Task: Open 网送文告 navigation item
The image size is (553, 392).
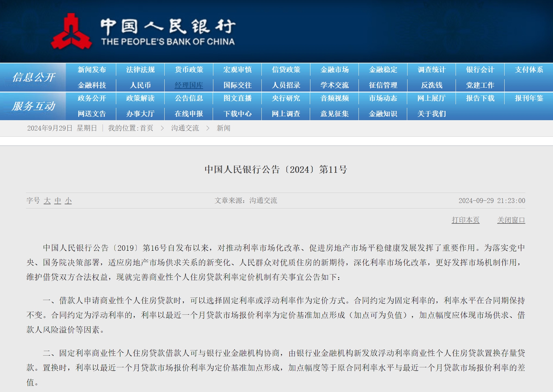Action: pos(92,114)
